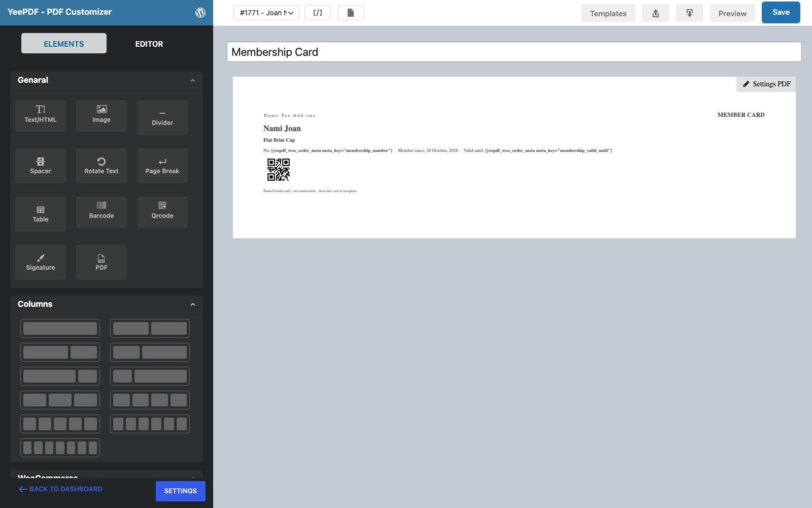
Task: Open Settings PDF on the canvas
Action: (766, 84)
